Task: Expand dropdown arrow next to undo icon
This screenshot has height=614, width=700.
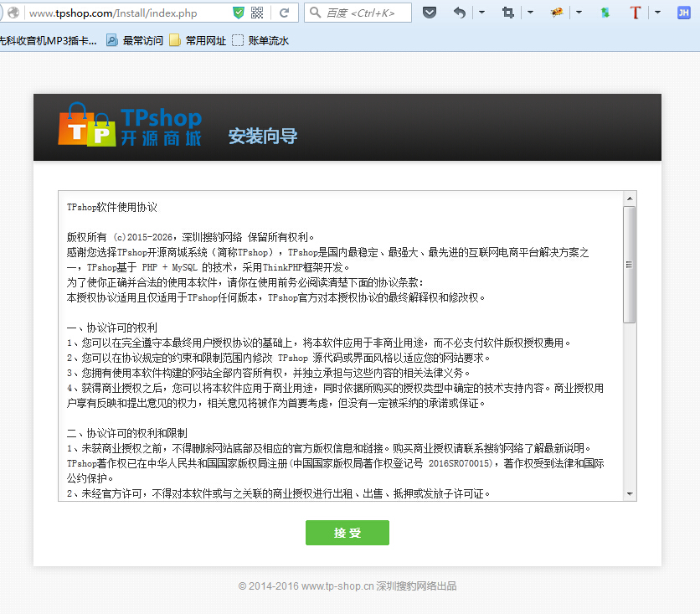Action: coord(481,13)
